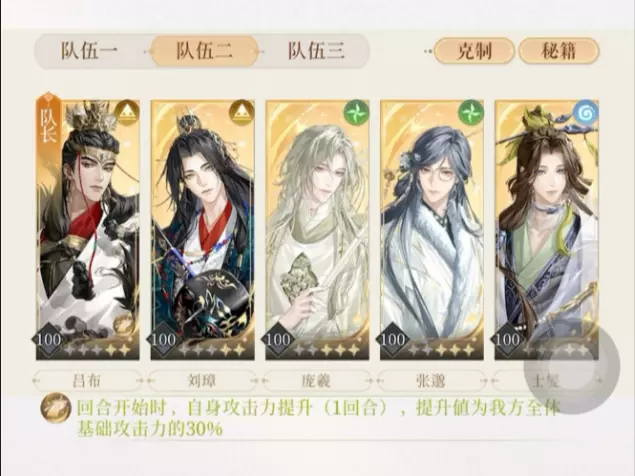
Task: Click the level 100 diamond on 刘璋 card
Action: tap(164, 339)
